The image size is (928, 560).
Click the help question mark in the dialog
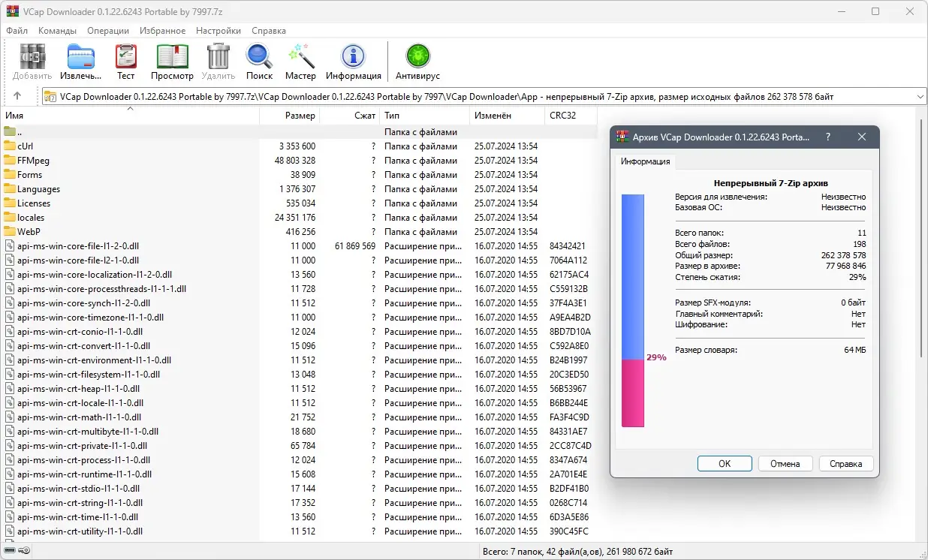828,137
